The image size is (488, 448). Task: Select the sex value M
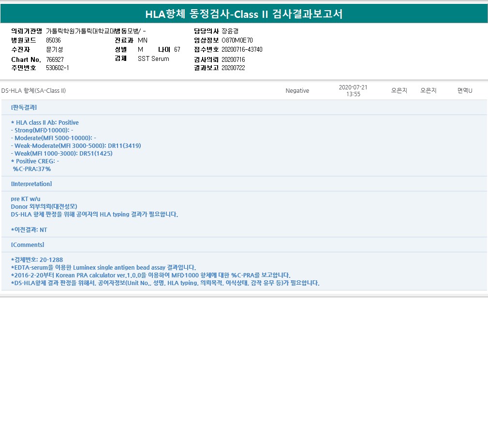[140, 49]
